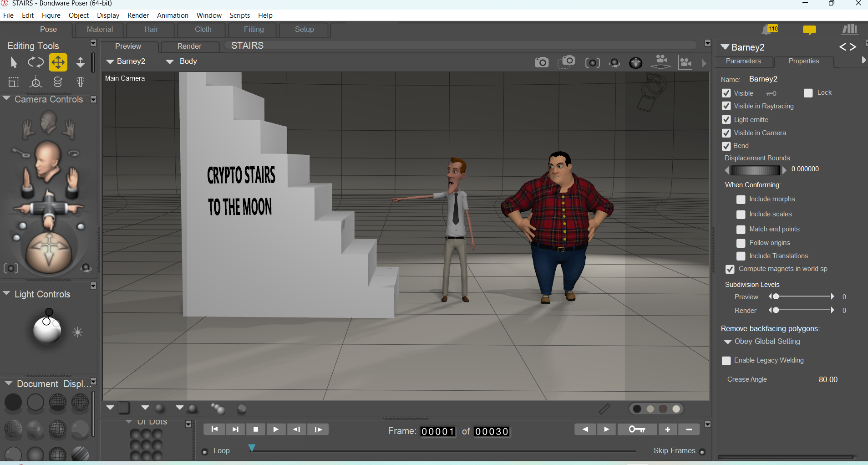Expand the Barney2 properties panel dropdown
The image size is (868, 465).
[725, 47]
